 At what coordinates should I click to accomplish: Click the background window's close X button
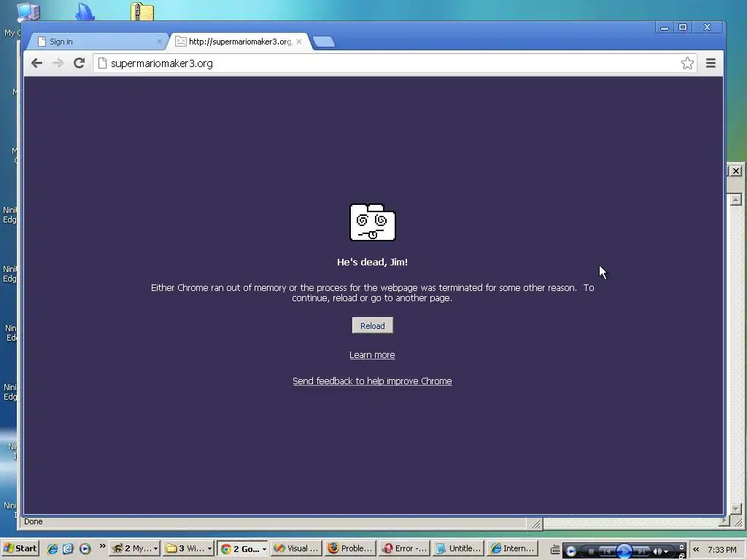click(x=735, y=171)
